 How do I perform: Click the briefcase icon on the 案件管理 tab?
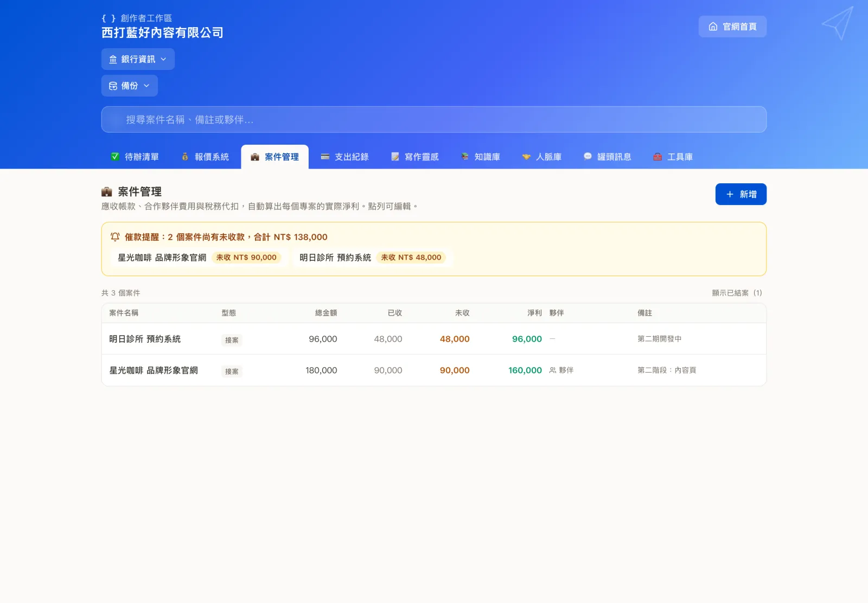tap(255, 157)
